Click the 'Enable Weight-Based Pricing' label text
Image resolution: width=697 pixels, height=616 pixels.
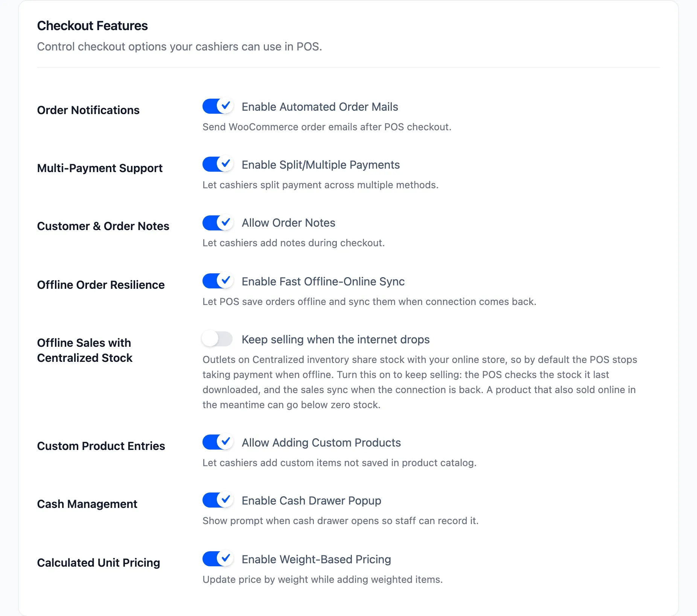(316, 560)
